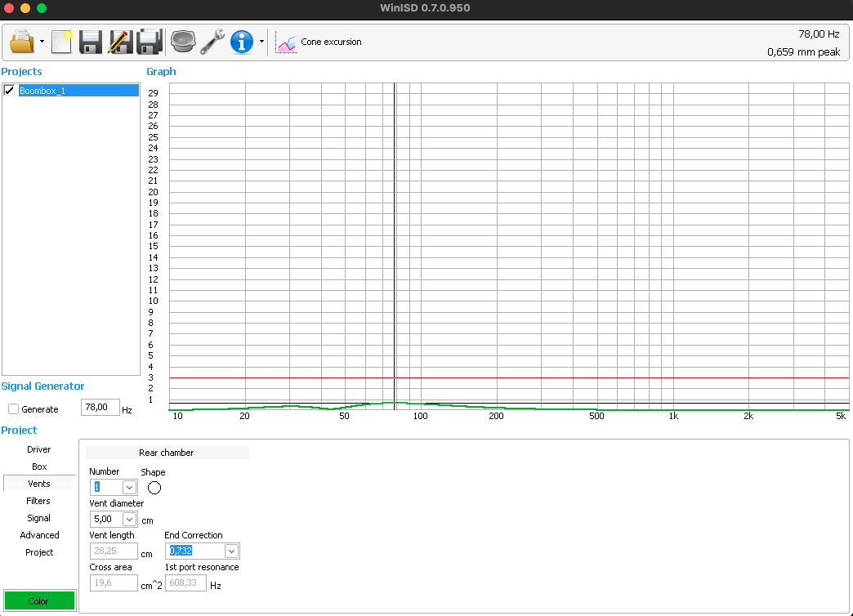853x616 pixels.
Task: Click the 0,659 mm peak readout
Action: 803,52
